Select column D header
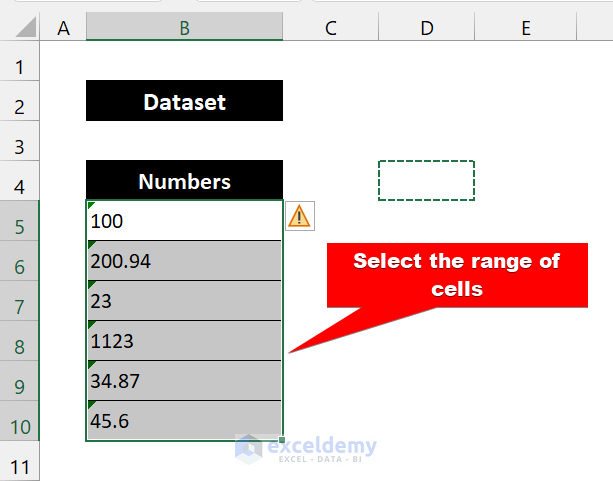Image resolution: width=613 pixels, height=481 pixels. [x=427, y=27]
